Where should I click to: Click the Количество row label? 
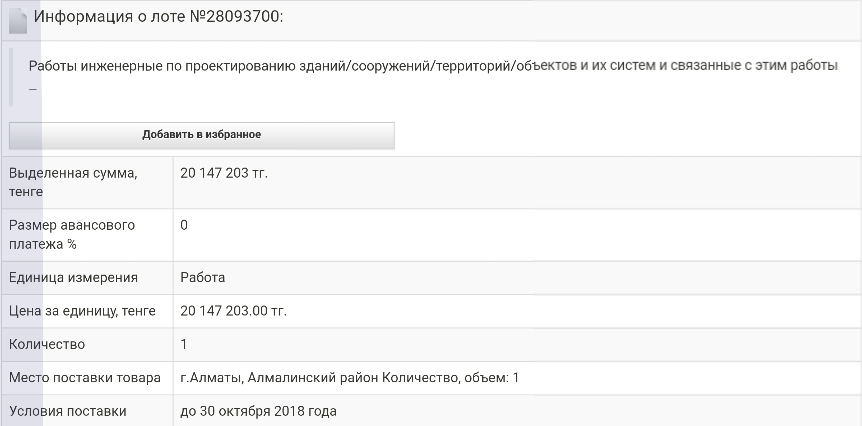(x=47, y=345)
